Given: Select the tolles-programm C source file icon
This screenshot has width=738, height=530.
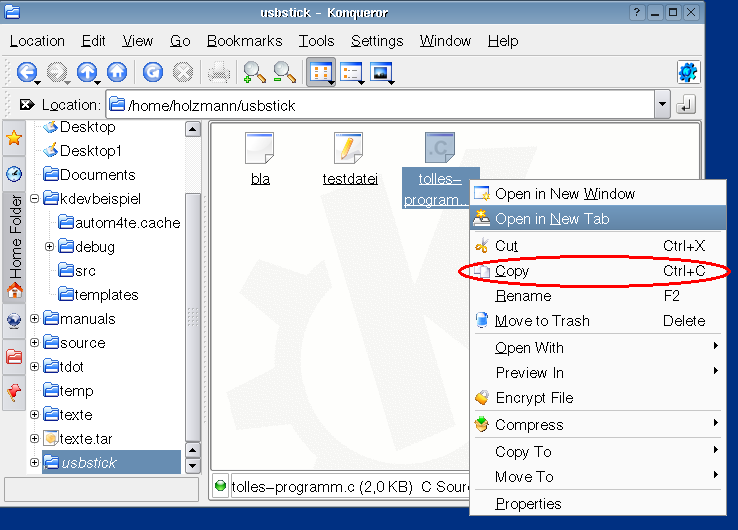Looking at the screenshot, I should 440,148.
